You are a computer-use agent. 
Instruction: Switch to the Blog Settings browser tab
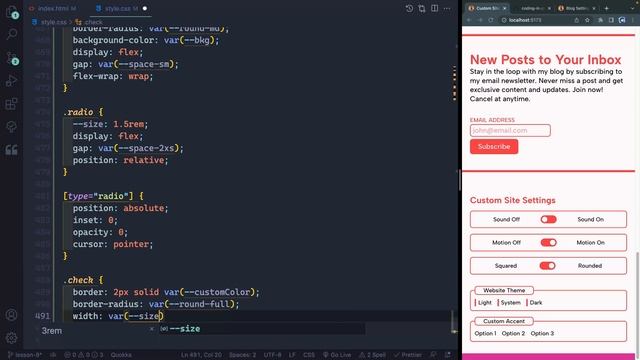(576, 8)
